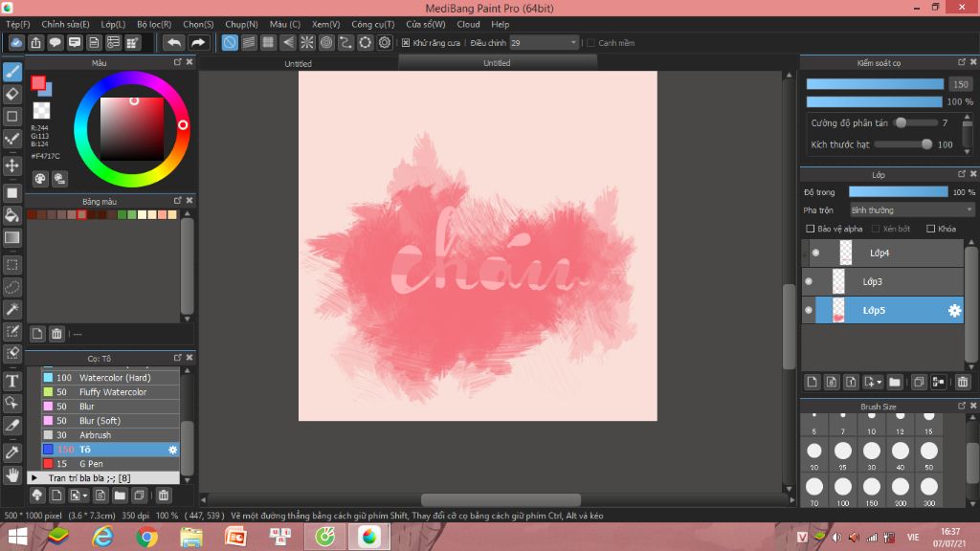Select the Bucket fill tool

(12, 215)
